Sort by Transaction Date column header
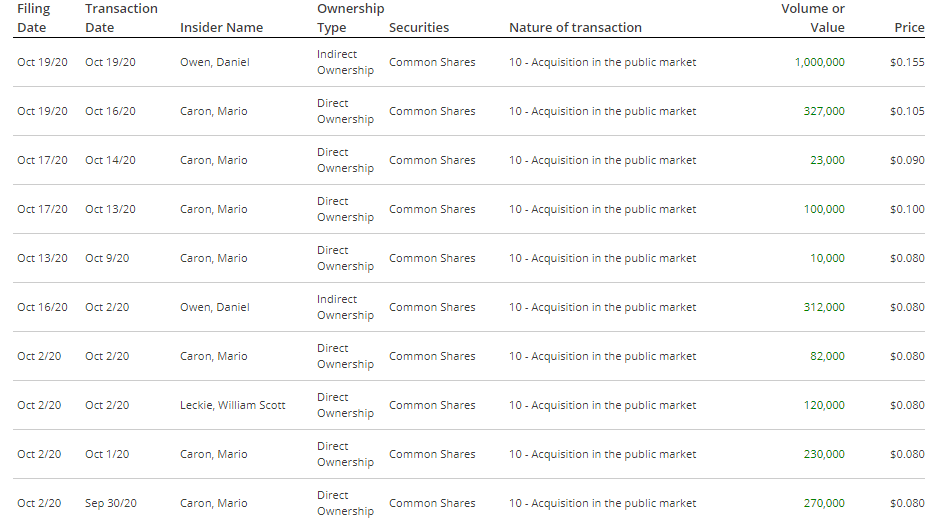This screenshot has height=527, width=947. 121,18
